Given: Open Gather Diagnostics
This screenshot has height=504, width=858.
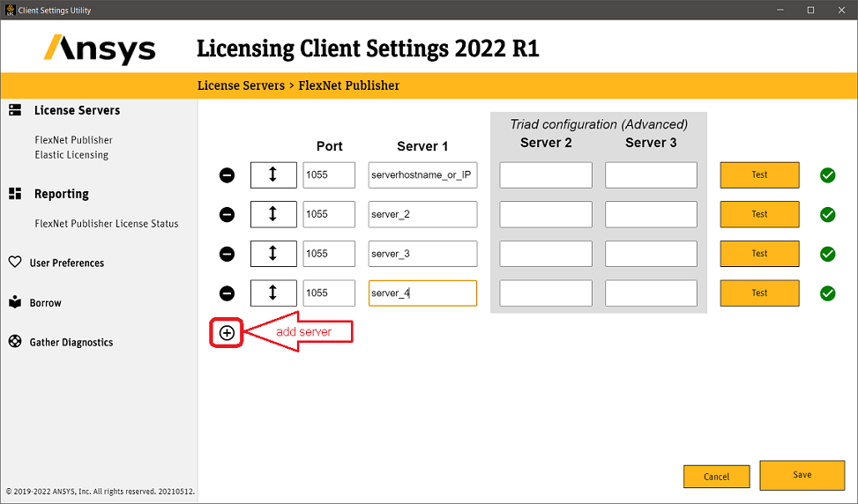Looking at the screenshot, I should [71, 342].
